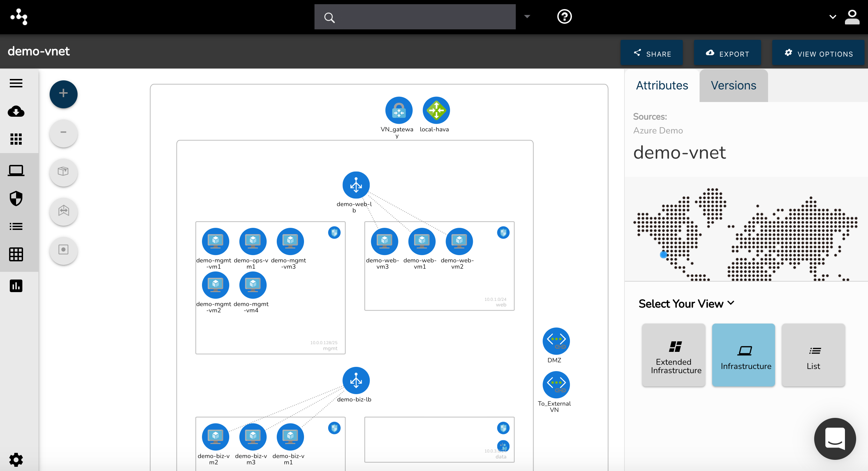868x471 pixels.
Task: Click in the search input field
Action: [415, 17]
